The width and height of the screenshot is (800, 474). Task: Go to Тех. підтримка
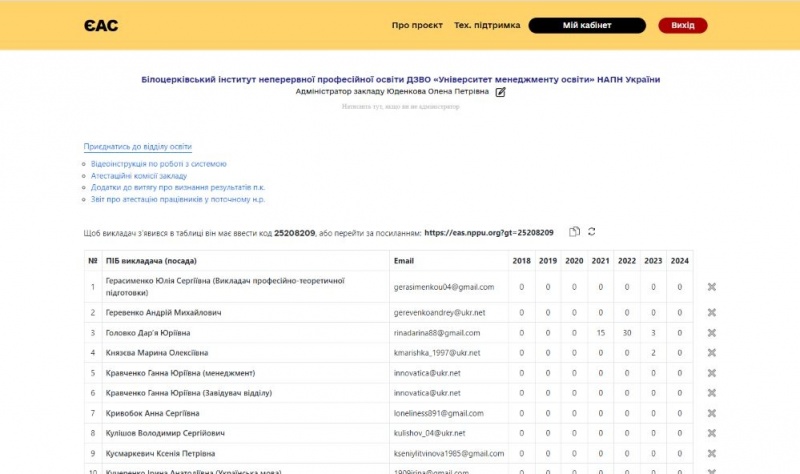487,26
